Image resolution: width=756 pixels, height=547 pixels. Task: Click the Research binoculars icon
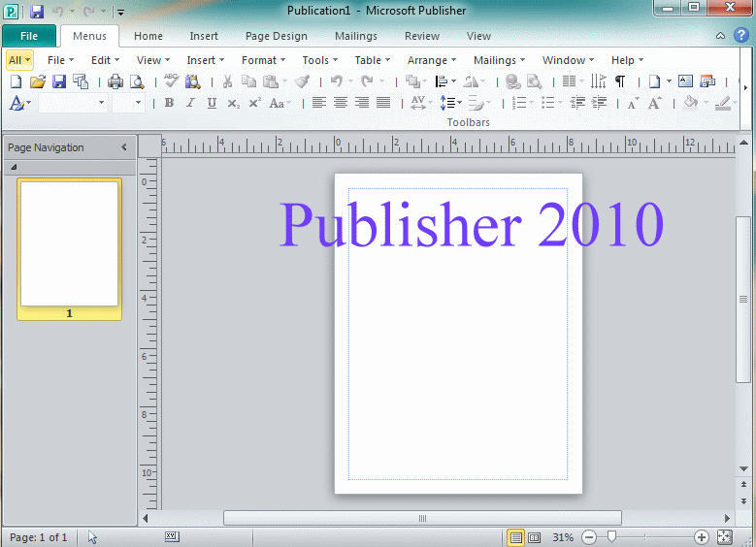coord(192,81)
